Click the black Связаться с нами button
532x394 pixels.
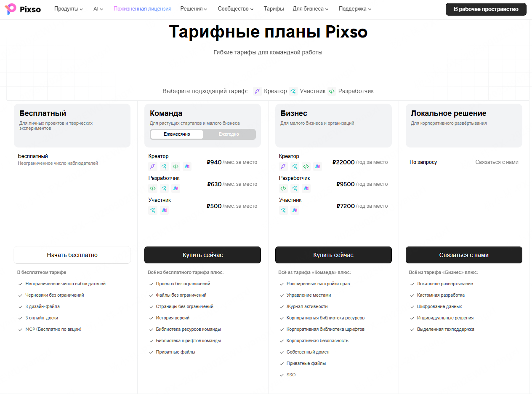click(464, 255)
